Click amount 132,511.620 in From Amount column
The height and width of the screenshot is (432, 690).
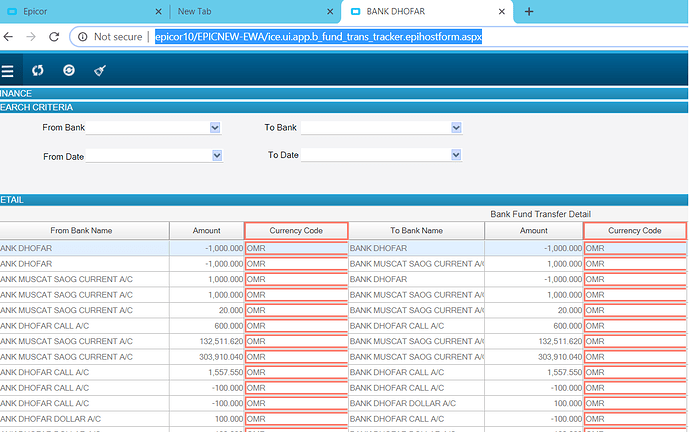(x=206, y=341)
